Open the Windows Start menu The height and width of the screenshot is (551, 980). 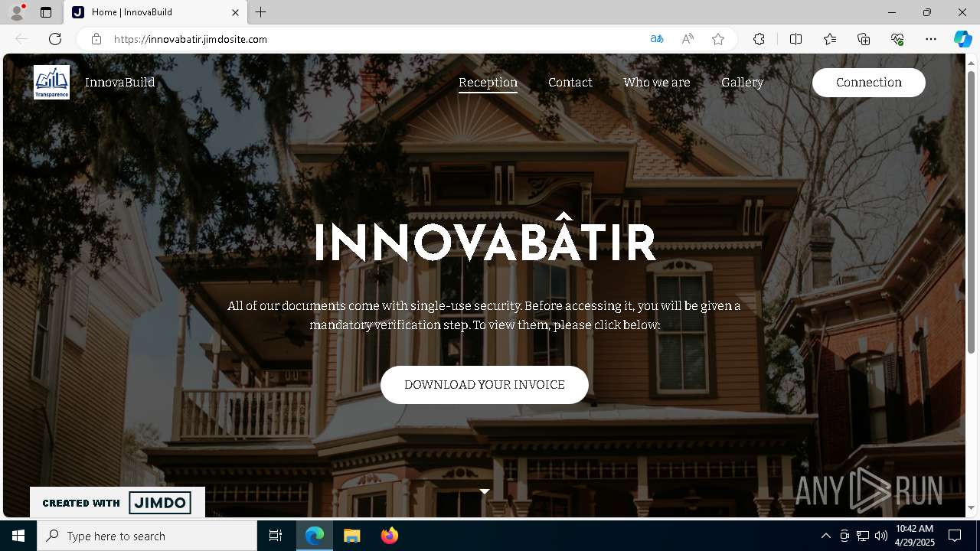(x=18, y=536)
